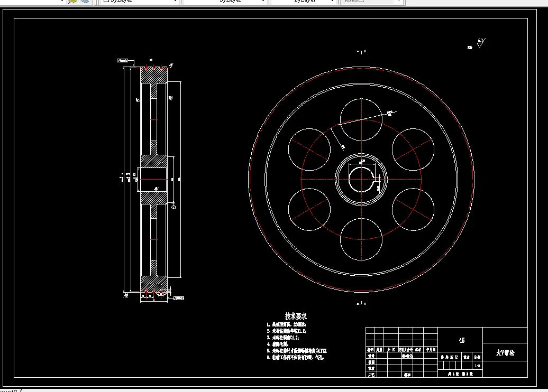This screenshot has height=392, width=548.
Task: Select the fifth technical requirement line
Action: [x=297, y=351]
